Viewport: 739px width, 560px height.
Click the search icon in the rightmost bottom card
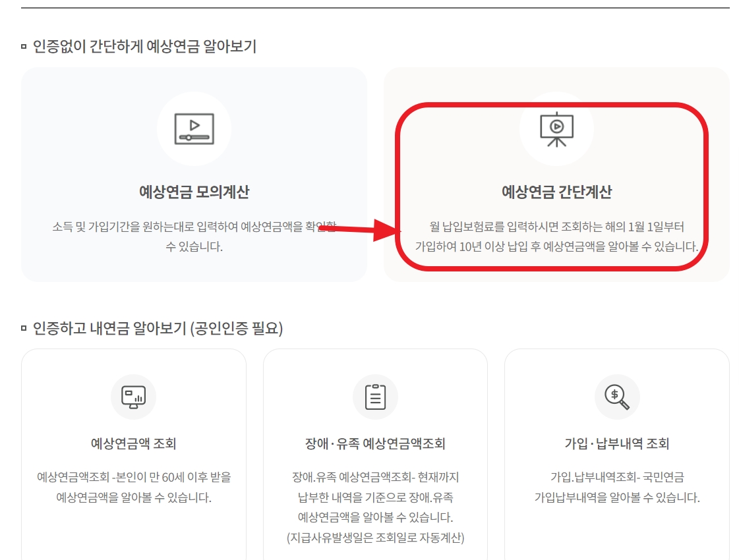pyautogui.click(x=617, y=396)
